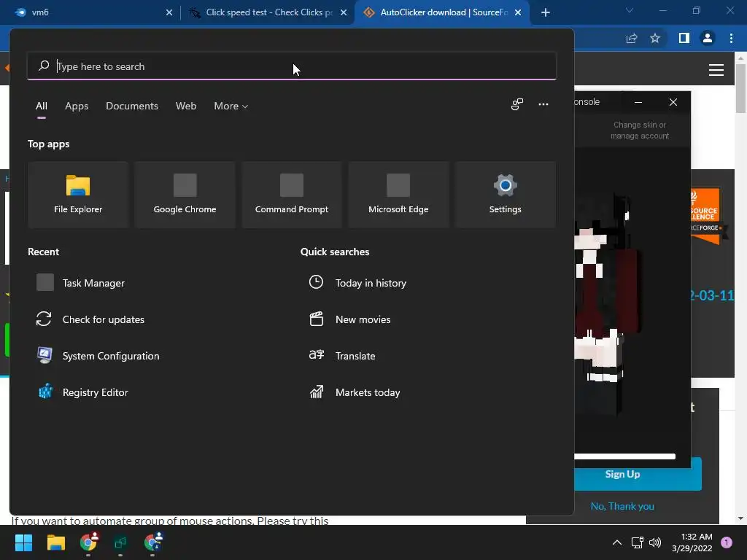Close the Click speed test tab
747x560 pixels.
(x=344, y=12)
